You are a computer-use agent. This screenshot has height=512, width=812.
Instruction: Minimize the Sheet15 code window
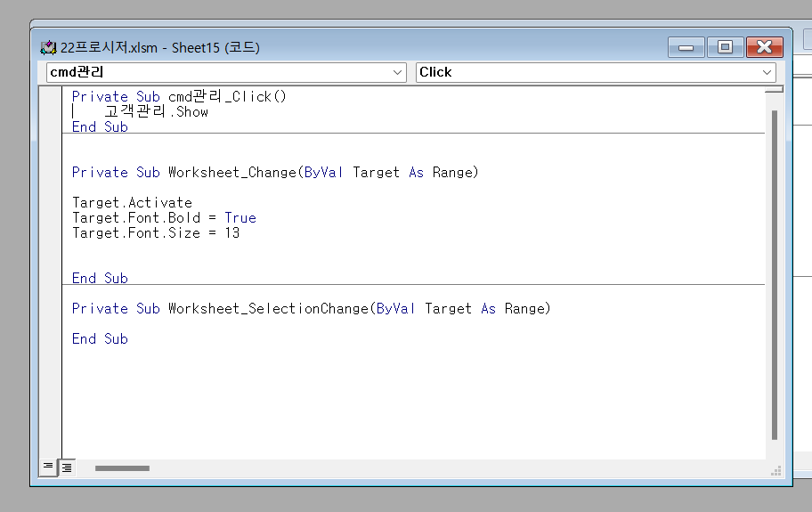[x=686, y=47]
